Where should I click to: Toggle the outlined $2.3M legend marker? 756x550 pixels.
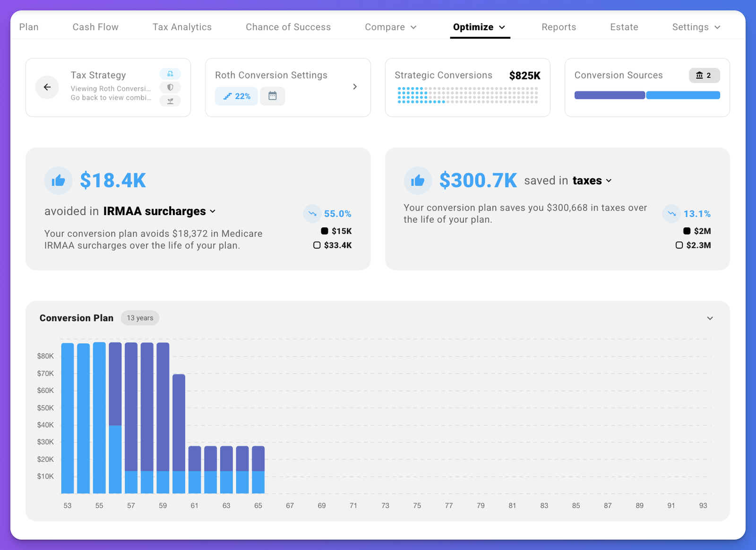tap(679, 245)
